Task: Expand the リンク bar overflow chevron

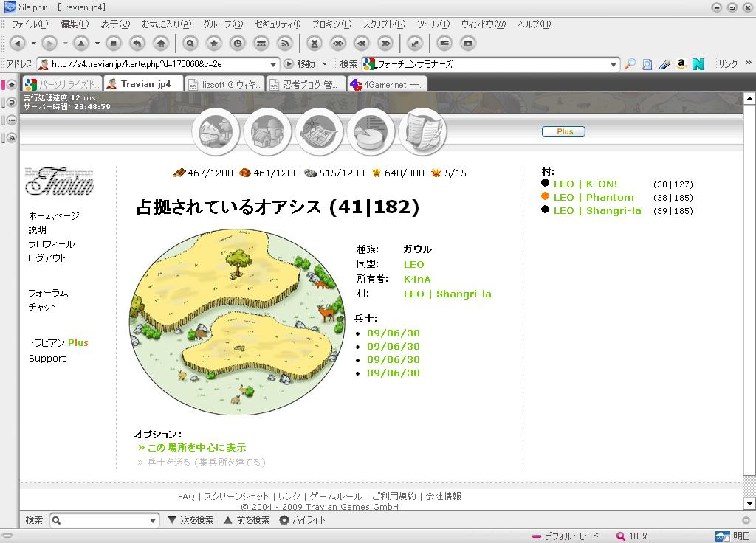Action: [x=748, y=63]
